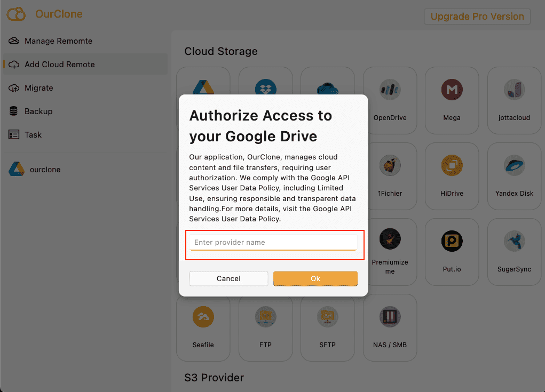Select Add Cloud Remote in sidebar
This screenshot has width=545, height=392.
click(x=59, y=65)
